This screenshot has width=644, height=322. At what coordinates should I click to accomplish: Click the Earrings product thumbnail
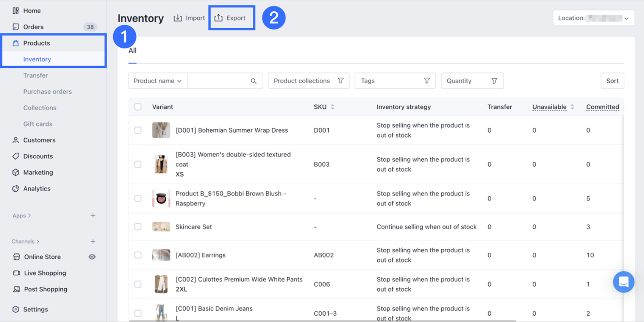(x=161, y=255)
